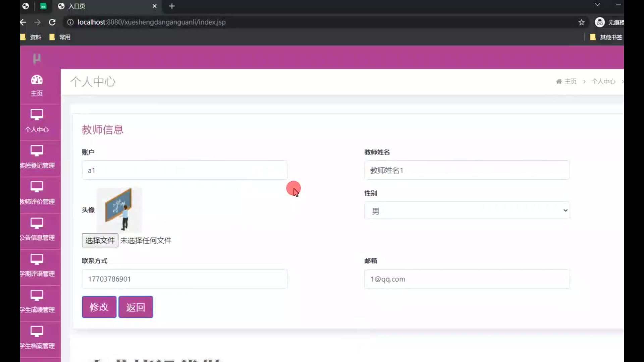This screenshot has height=362, width=644.
Task: Open 个人中心 monitor icon in sidebar
Action: point(37,115)
